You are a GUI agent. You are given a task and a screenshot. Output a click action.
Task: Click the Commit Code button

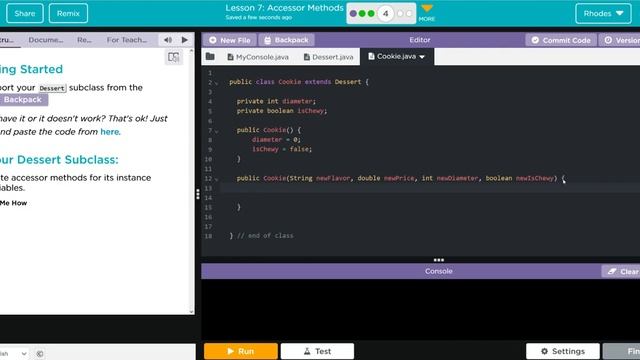[561, 40]
